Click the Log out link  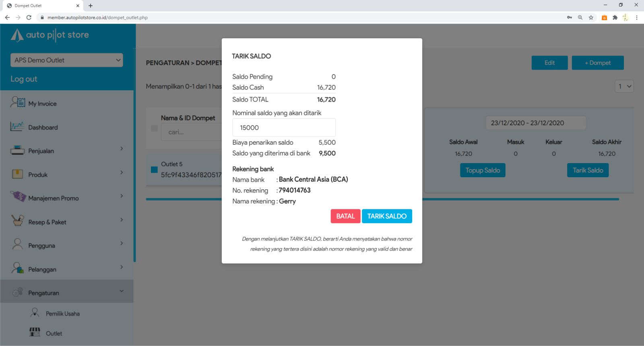click(x=24, y=79)
